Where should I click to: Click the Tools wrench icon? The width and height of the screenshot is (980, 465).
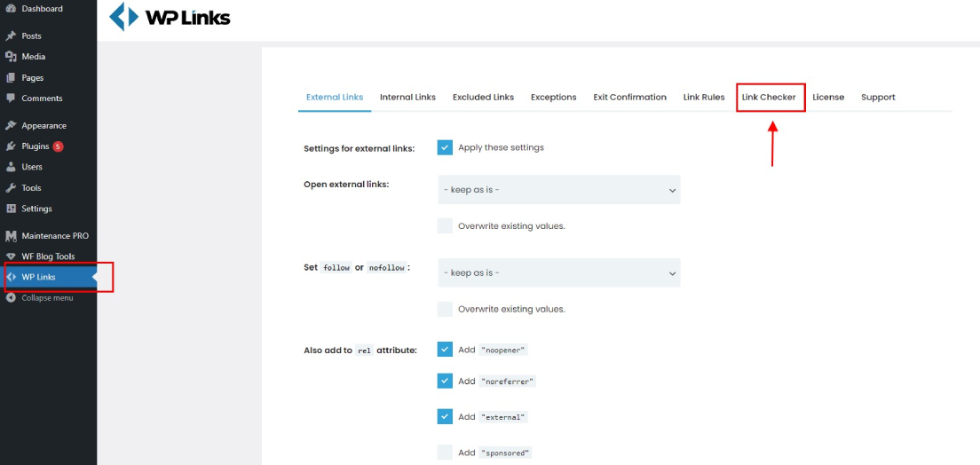click(x=11, y=188)
